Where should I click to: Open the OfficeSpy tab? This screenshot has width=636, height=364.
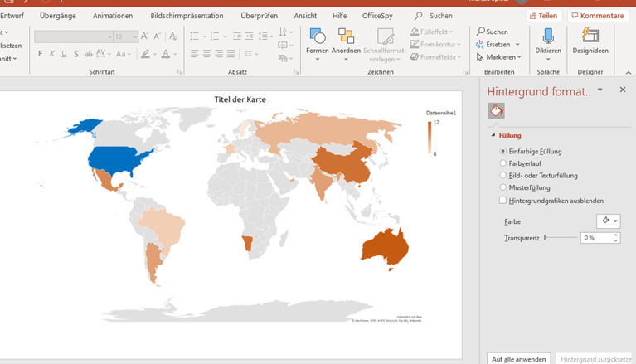coord(377,16)
